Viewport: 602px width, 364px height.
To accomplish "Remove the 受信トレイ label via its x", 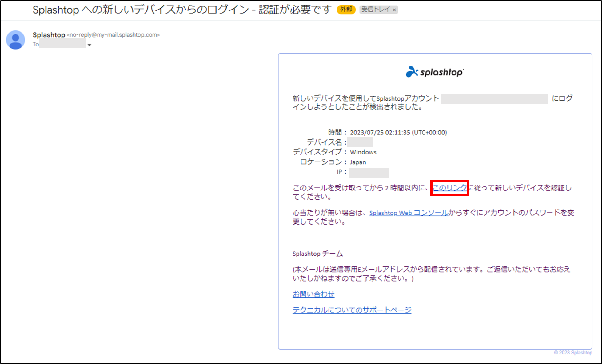I will [394, 10].
